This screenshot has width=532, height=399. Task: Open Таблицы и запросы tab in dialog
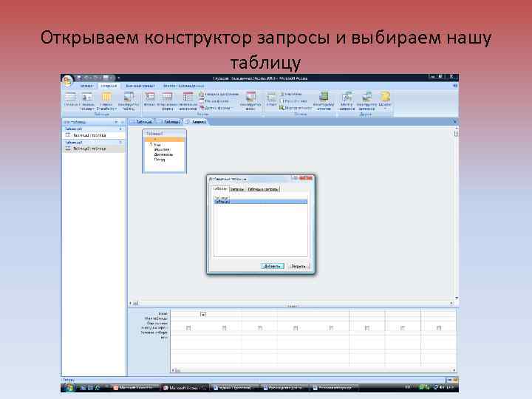tap(262, 189)
